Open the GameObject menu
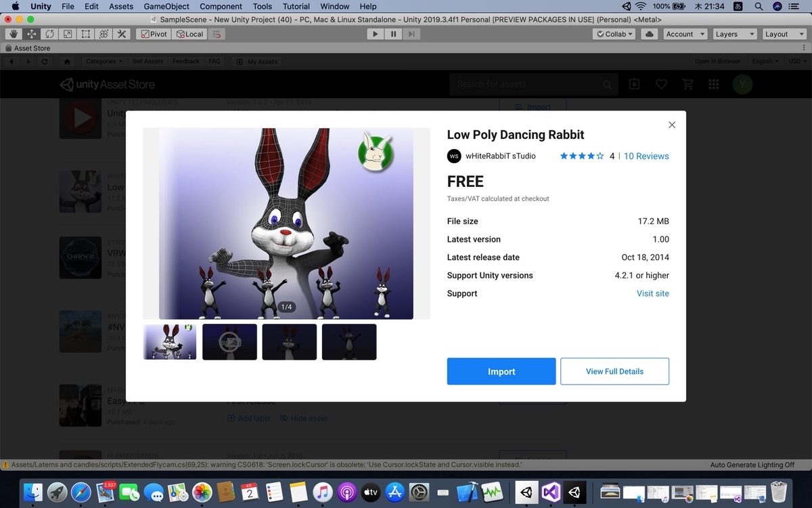Image resolution: width=812 pixels, height=508 pixels. tap(166, 6)
